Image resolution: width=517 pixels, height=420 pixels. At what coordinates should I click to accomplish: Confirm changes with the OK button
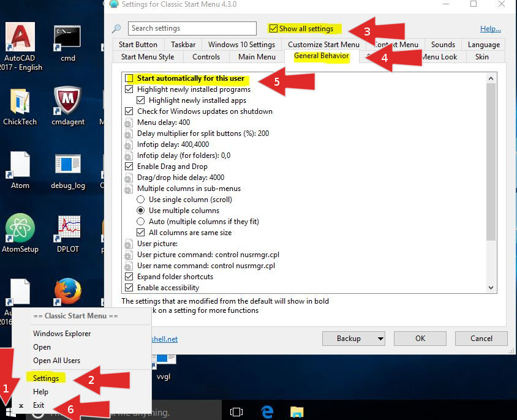pos(420,338)
